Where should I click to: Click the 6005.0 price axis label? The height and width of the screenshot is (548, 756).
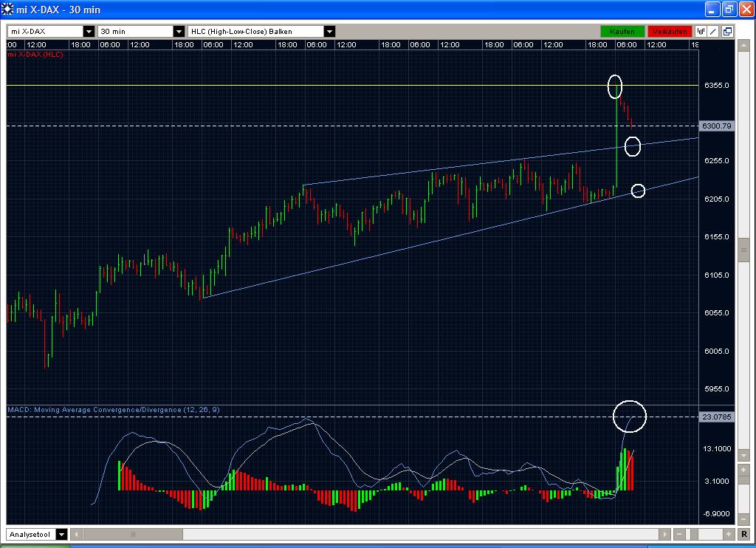(716, 352)
